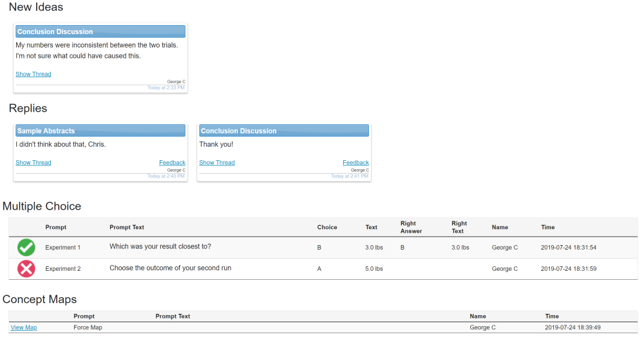644x339 pixels.
Task: Select the 'Experiment 2' prompt cell
Action: tap(63, 269)
